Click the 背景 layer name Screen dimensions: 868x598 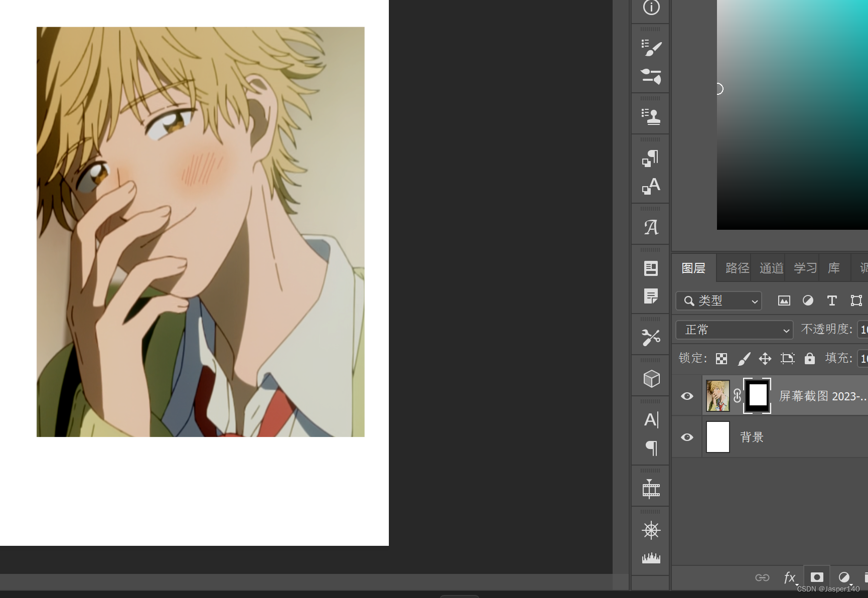tap(752, 437)
